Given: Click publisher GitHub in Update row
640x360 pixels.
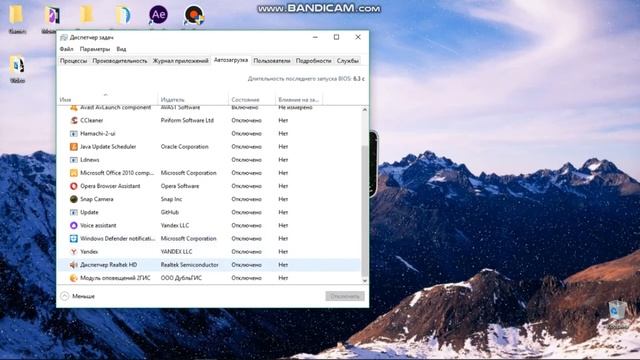Looking at the screenshot, I should 169,212.
